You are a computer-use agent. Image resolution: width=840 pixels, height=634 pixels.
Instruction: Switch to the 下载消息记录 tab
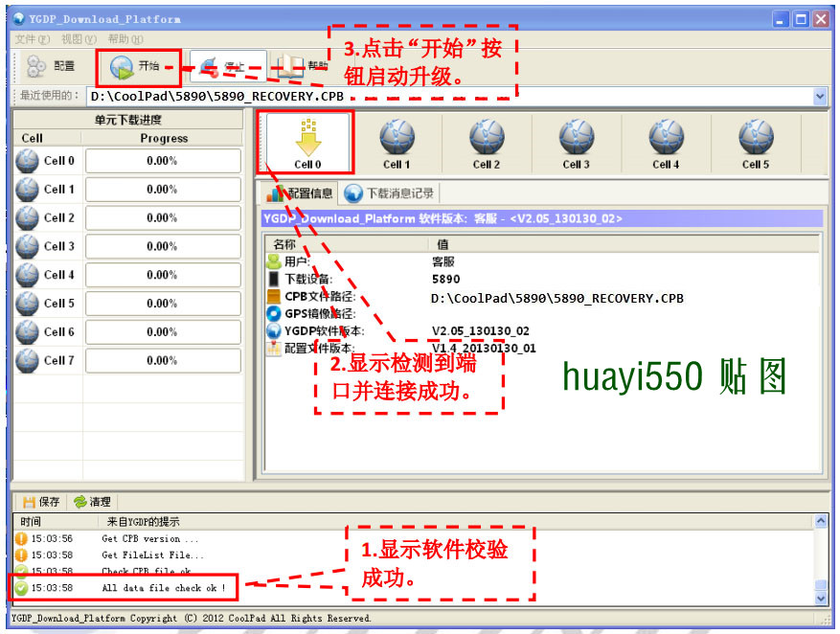tap(390, 193)
